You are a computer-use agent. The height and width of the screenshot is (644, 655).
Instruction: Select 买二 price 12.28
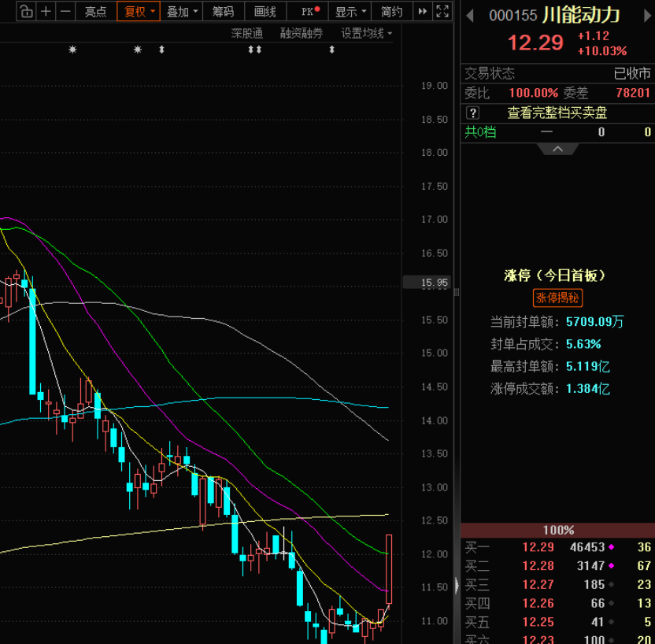coord(538,566)
